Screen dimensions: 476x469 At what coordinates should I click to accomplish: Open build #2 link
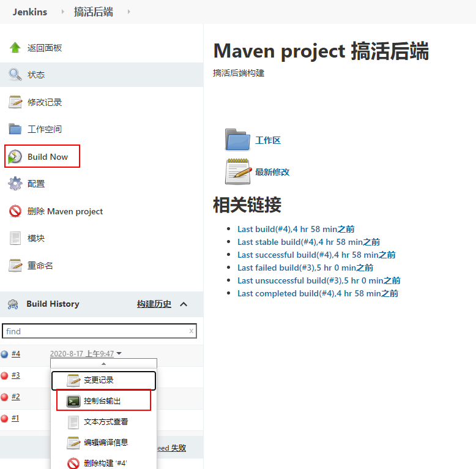(16, 397)
